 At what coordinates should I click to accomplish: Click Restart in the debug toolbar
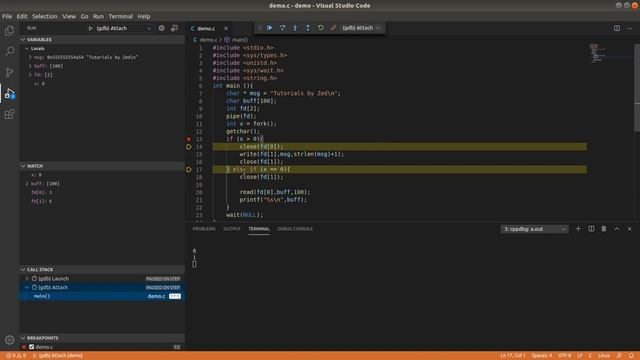(320, 28)
